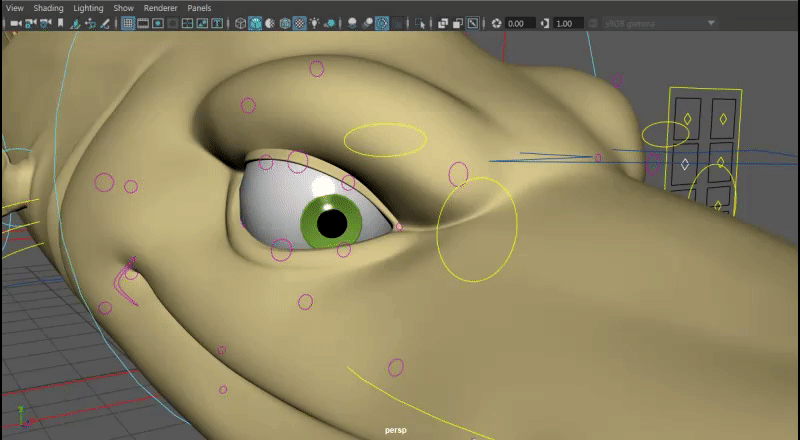The image size is (800, 440).
Task: Switch to Wireframe shading cube icon
Action: point(240,23)
